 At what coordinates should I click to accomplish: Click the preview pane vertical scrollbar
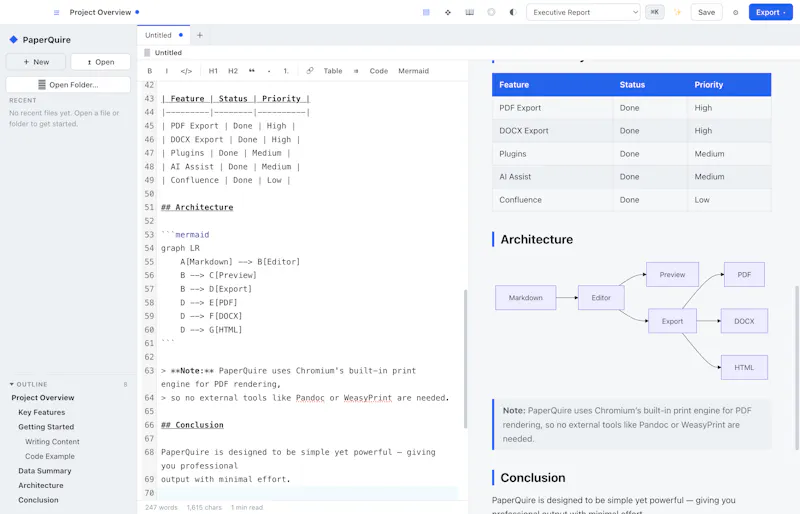click(797, 368)
